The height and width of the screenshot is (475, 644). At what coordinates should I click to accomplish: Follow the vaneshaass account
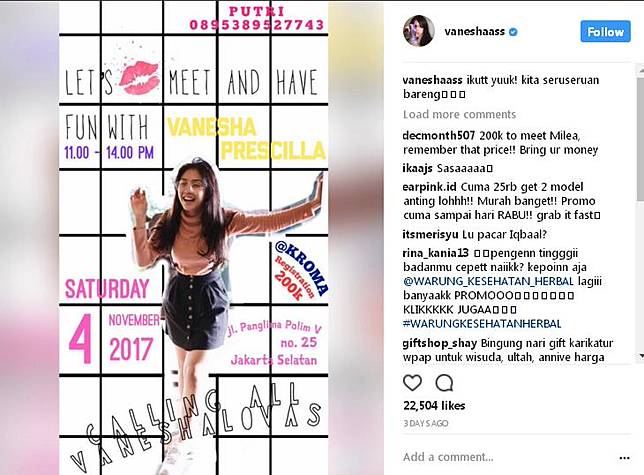pos(605,32)
